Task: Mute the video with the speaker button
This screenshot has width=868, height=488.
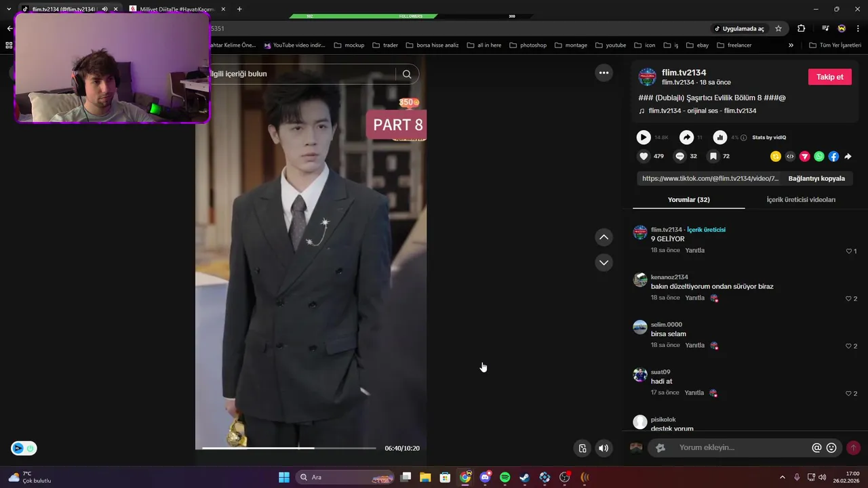Action: coord(604,448)
